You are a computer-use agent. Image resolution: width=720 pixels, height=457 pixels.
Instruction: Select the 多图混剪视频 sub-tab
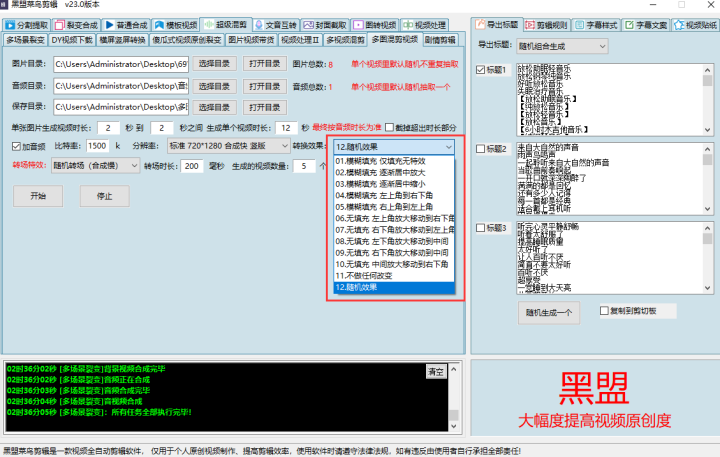coord(395,39)
